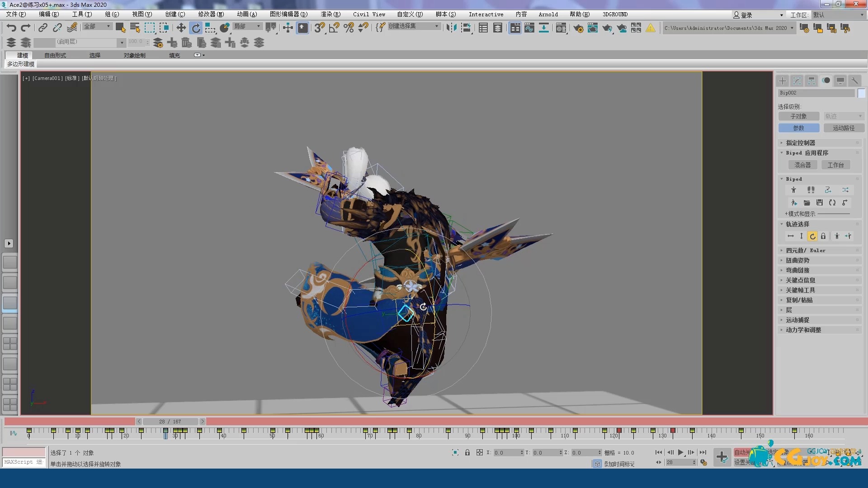Expand the 四元数/Euler rollout
The height and width of the screenshot is (488, 868).
point(805,250)
